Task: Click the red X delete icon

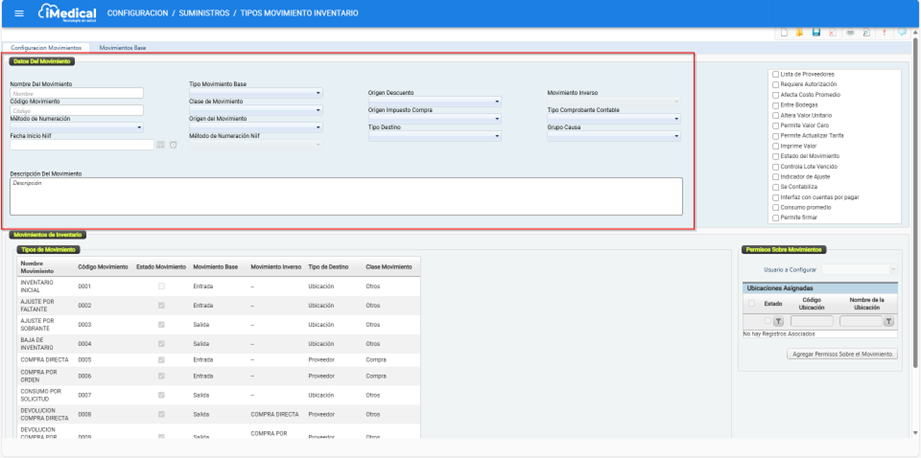Action: [x=832, y=33]
